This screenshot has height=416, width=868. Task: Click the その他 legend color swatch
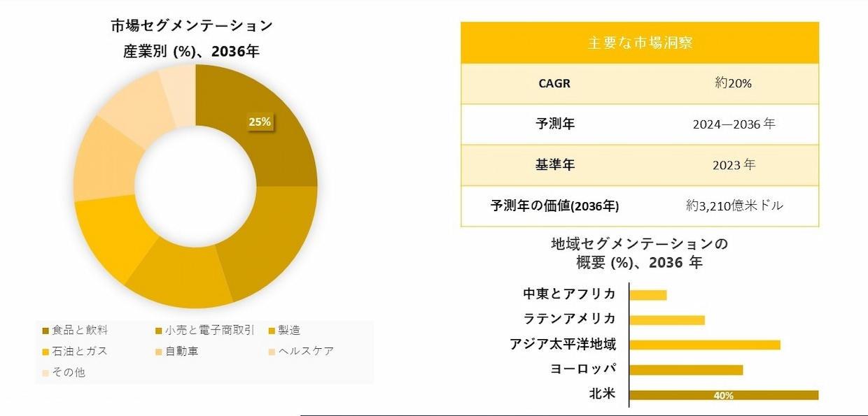point(46,373)
